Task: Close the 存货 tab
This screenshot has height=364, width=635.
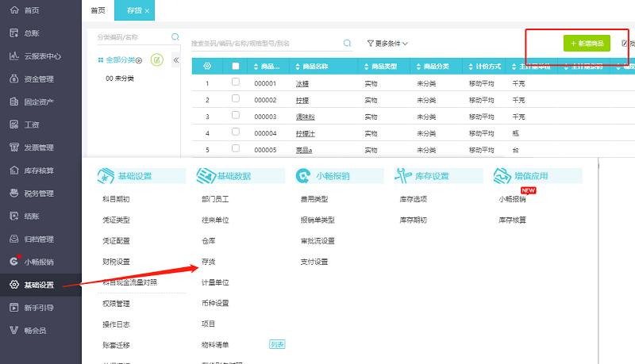Action: (x=147, y=11)
